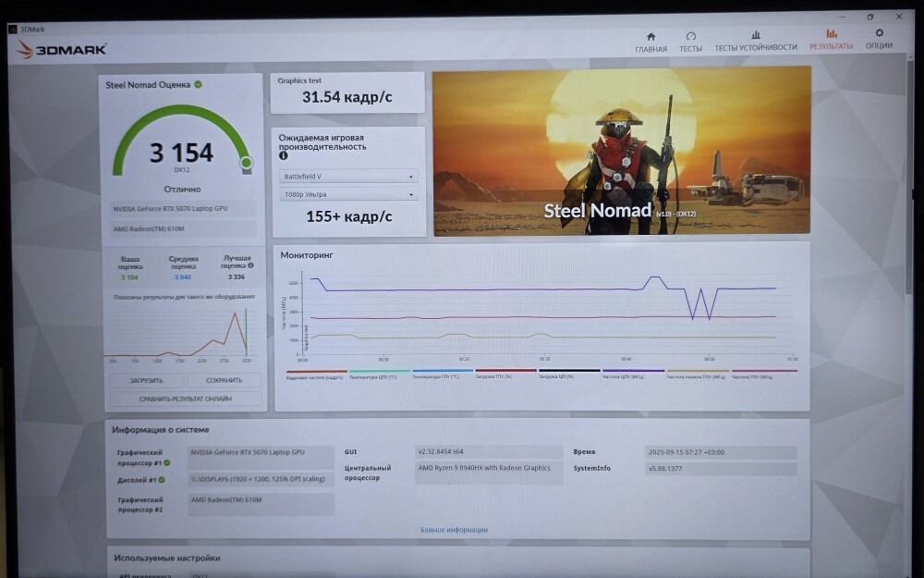Click the Загрузка ЦП black legend swatch
Image resolution: width=924 pixels, height=578 pixels.
569,371
